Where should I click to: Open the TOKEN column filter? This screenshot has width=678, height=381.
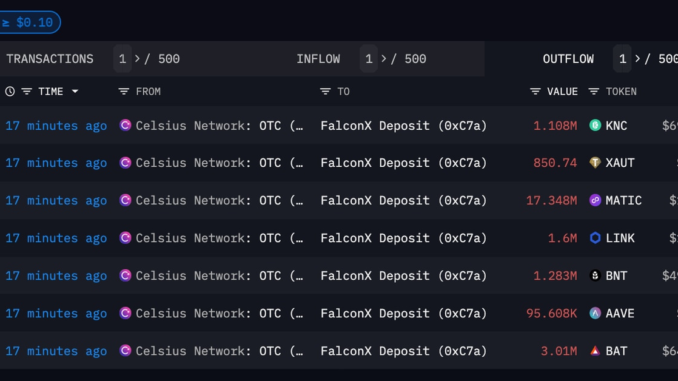(x=594, y=92)
